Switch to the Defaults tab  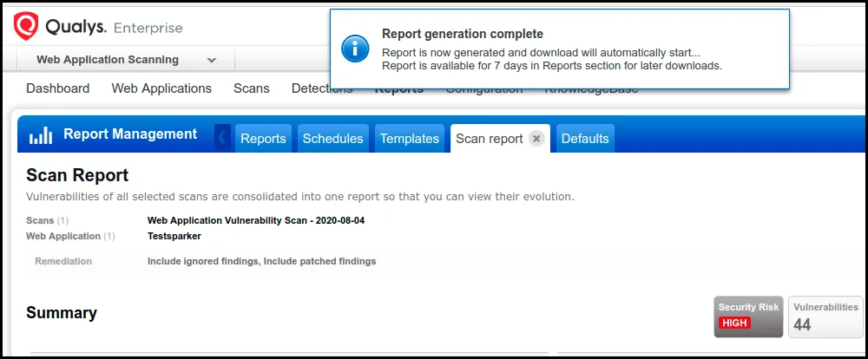[585, 138]
